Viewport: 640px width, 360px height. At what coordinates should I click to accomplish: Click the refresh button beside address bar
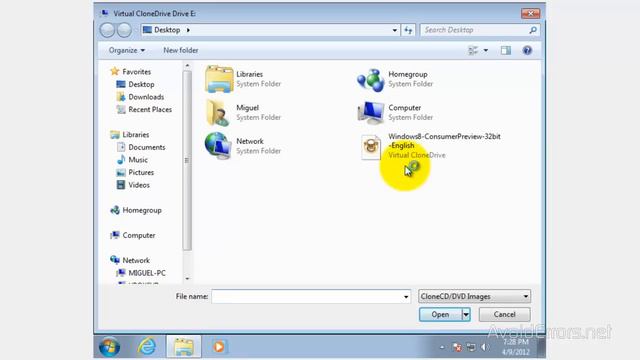coord(408,30)
